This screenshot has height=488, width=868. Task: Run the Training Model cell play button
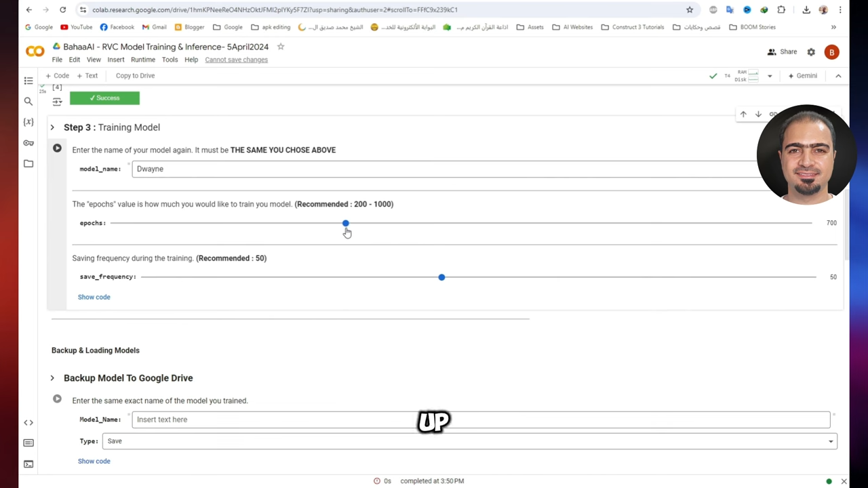coord(57,148)
